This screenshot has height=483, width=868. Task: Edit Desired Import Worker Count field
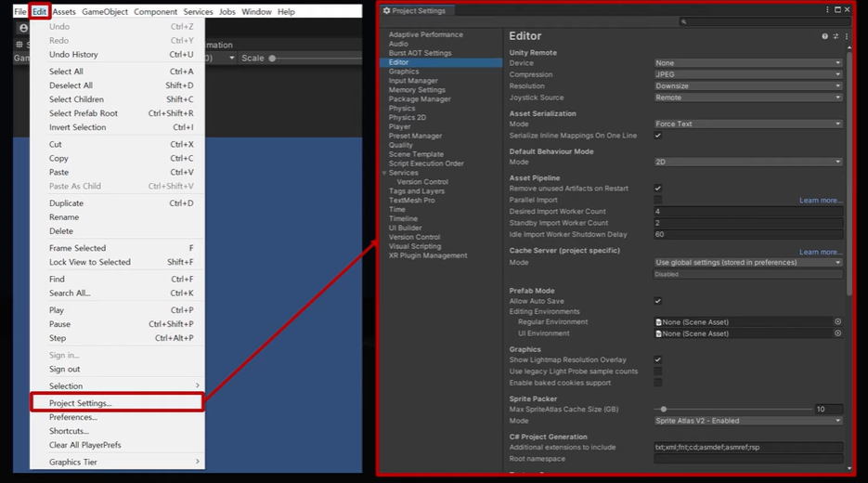click(x=748, y=212)
